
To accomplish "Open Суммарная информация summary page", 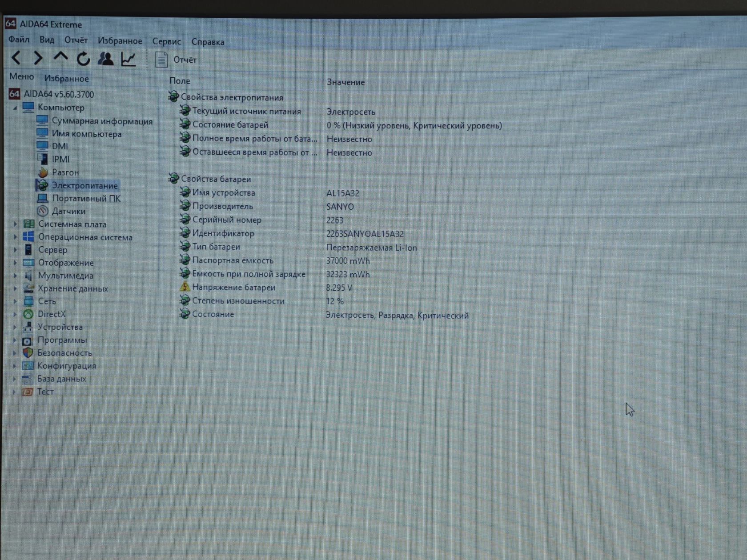I will coord(102,121).
